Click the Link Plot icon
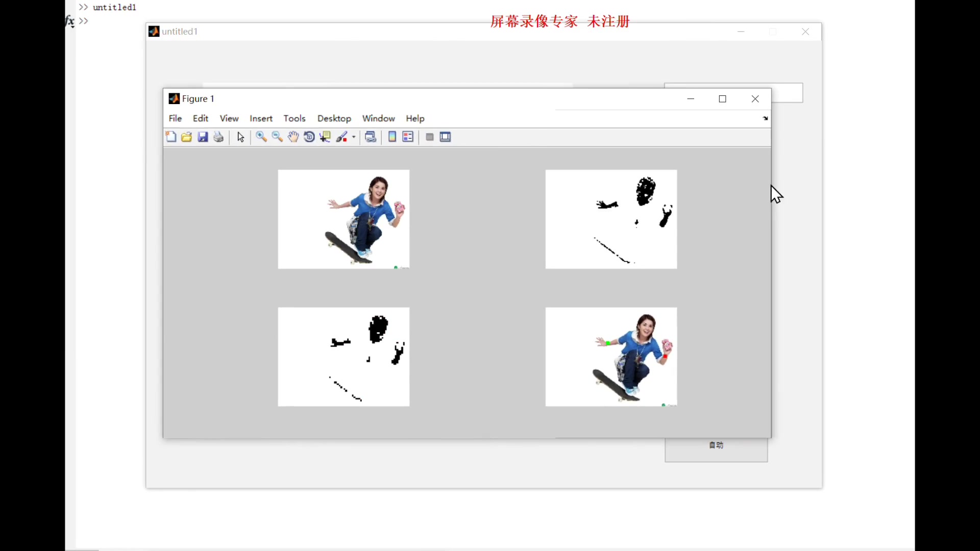Image resolution: width=980 pixels, height=551 pixels. coord(371,137)
